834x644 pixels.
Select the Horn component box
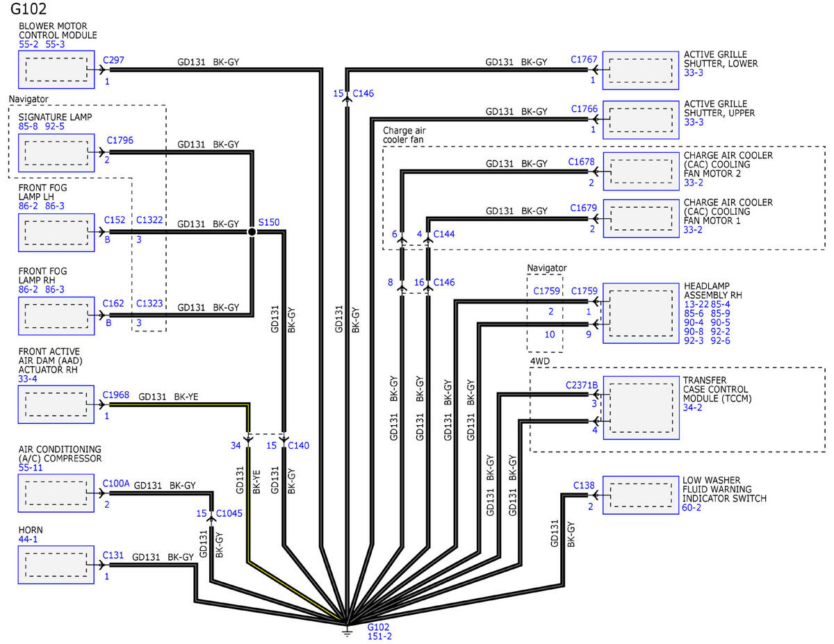click(56, 564)
